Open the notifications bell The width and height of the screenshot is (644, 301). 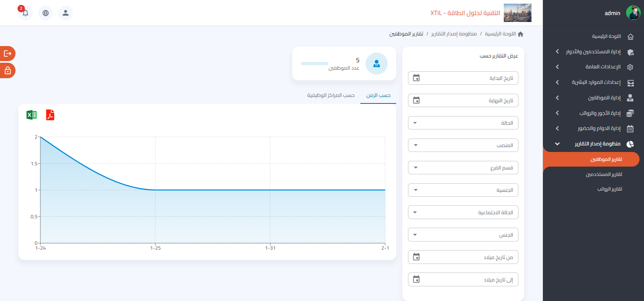pyautogui.click(x=25, y=13)
